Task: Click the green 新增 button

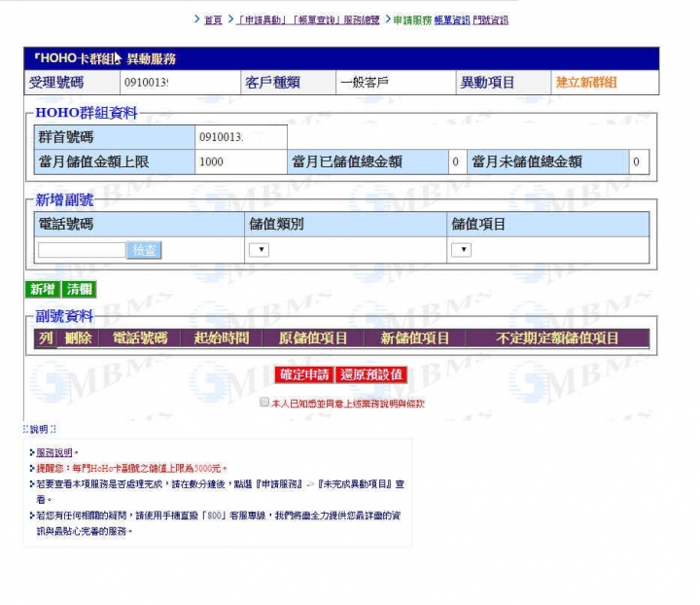Action: (x=43, y=289)
